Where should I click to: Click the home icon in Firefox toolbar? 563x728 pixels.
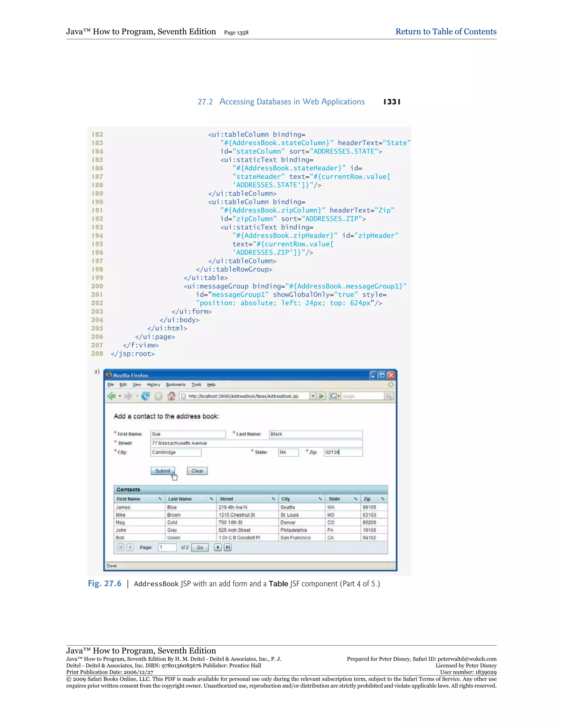(x=172, y=396)
